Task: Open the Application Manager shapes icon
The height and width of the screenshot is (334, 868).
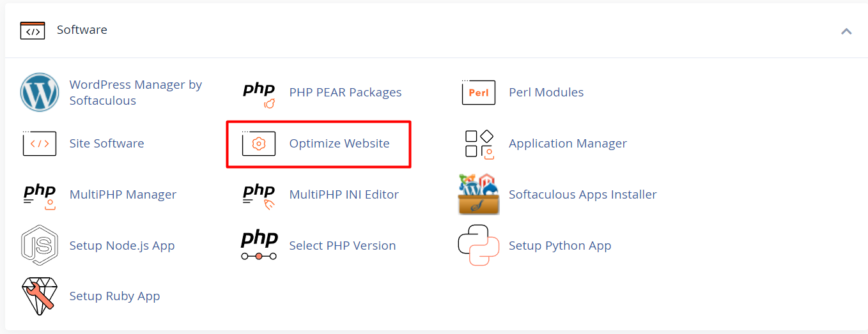Action: coord(479,144)
